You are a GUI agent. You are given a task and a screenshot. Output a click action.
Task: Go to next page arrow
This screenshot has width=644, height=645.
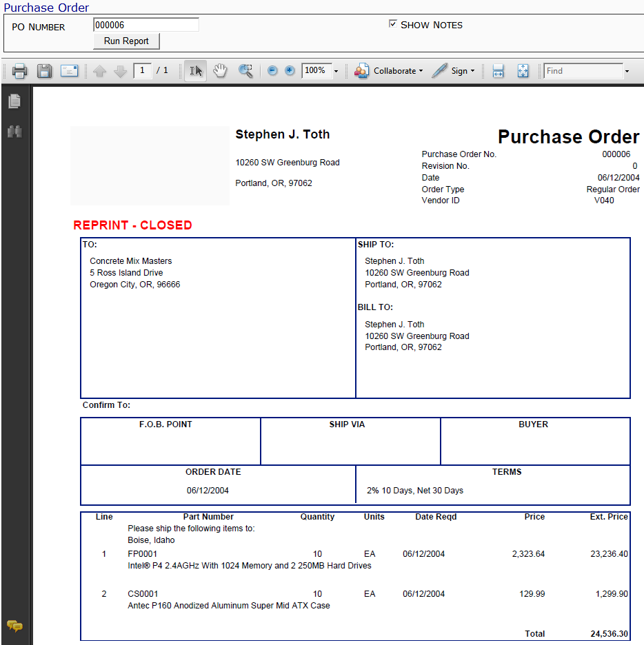120,71
